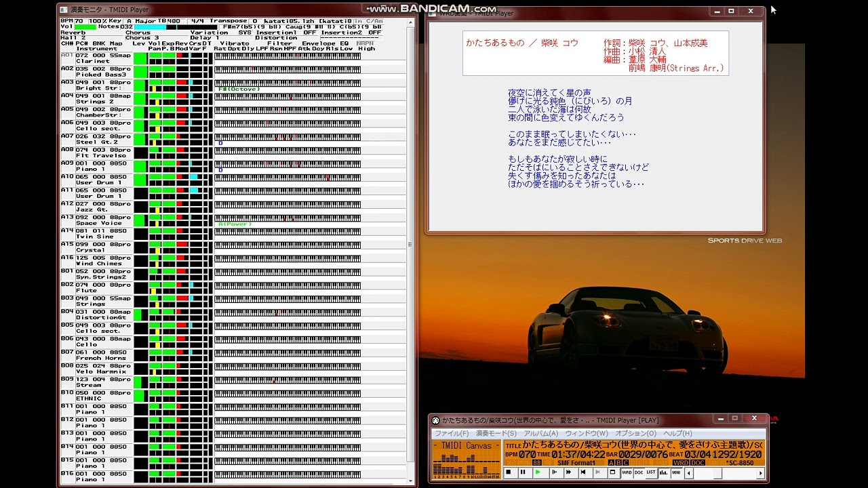Viewport: 868px width, 488px height.
Task: Open the 演奏モード(S) menu
Action: click(496, 433)
